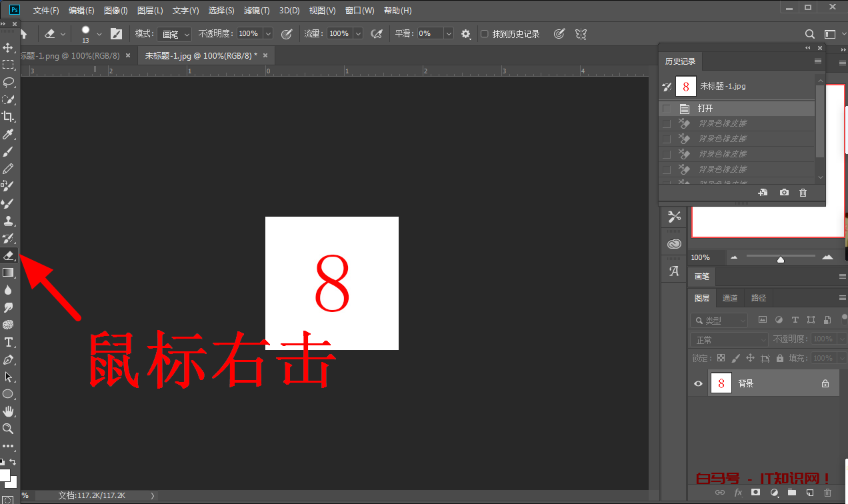Switch to the 通道 panel tab
The height and width of the screenshot is (504, 848).
pyautogui.click(x=729, y=297)
